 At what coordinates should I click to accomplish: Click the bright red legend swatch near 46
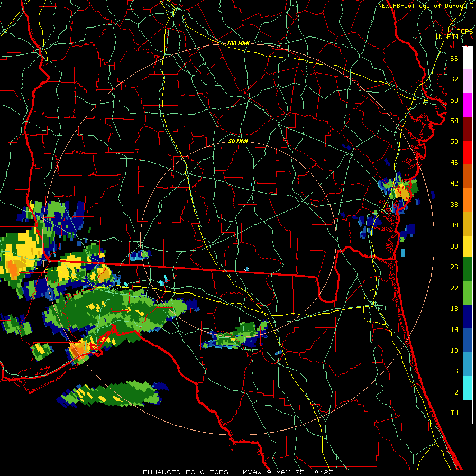467,152
